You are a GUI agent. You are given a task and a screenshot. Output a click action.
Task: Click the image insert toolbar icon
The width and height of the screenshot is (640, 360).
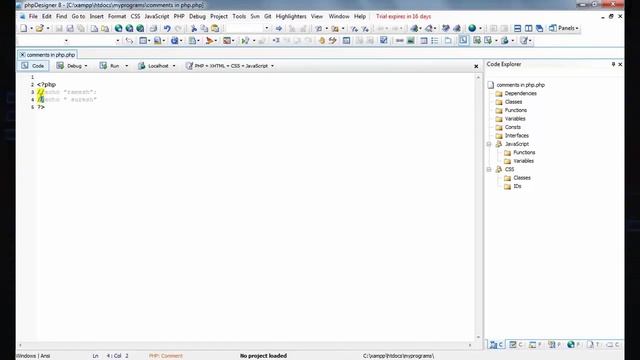tap(411, 40)
